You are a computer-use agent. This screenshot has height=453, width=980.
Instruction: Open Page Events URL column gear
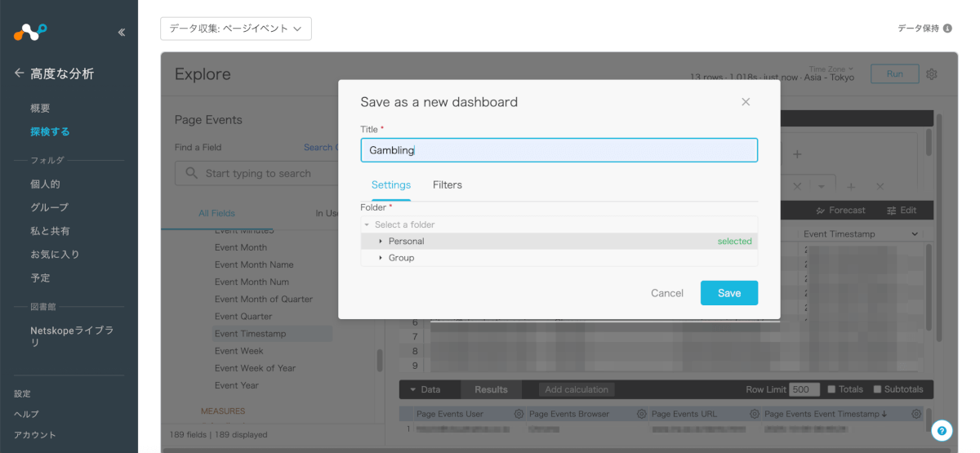click(755, 414)
